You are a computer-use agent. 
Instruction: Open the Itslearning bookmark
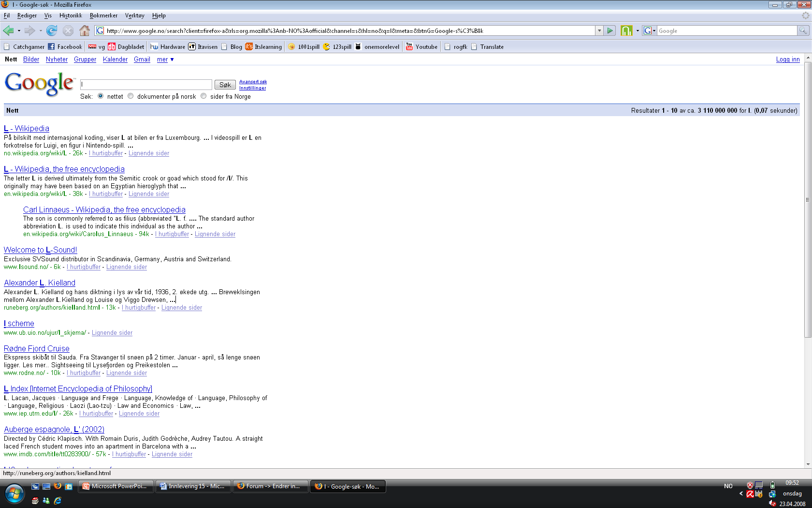[263, 47]
